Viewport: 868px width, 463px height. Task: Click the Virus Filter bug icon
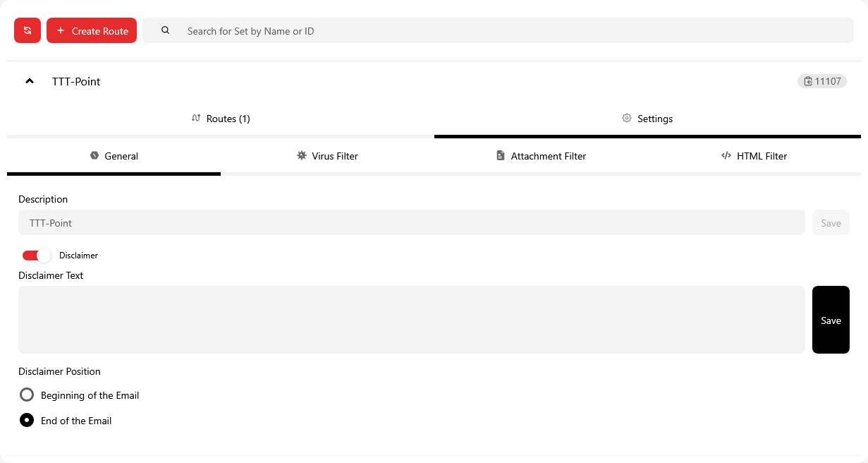[302, 155]
